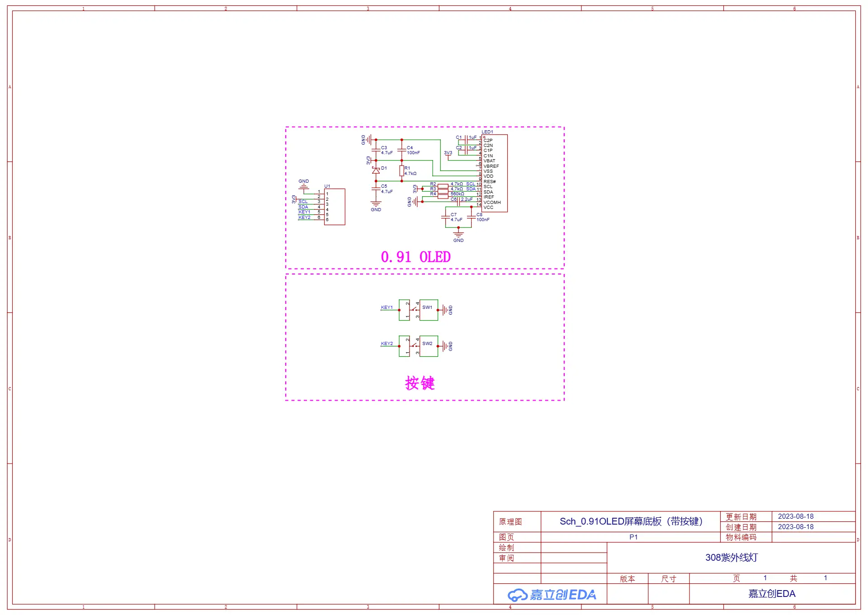Click the C3 4.7uF capacitor symbol
Viewport: 868px width, 615px height.
point(376,150)
